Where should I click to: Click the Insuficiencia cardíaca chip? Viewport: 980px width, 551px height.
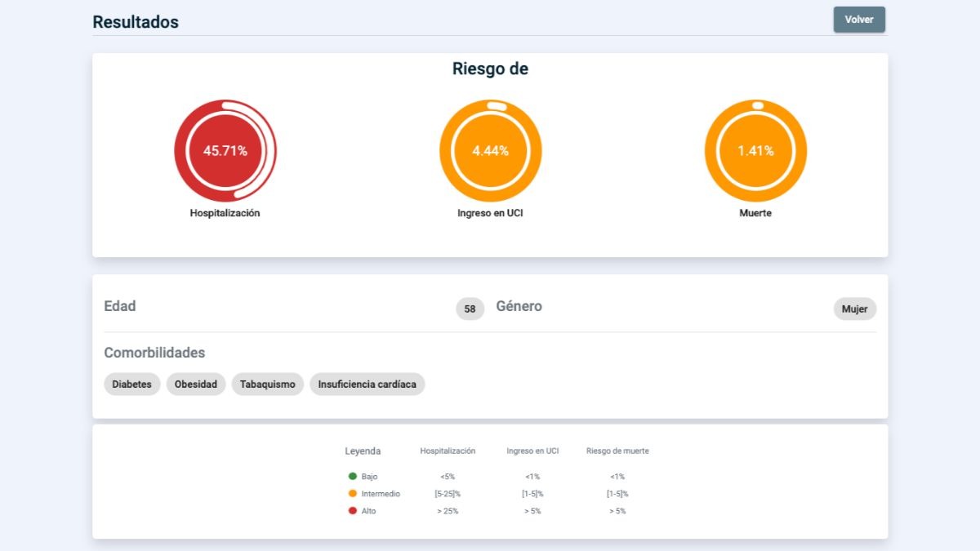367,384
